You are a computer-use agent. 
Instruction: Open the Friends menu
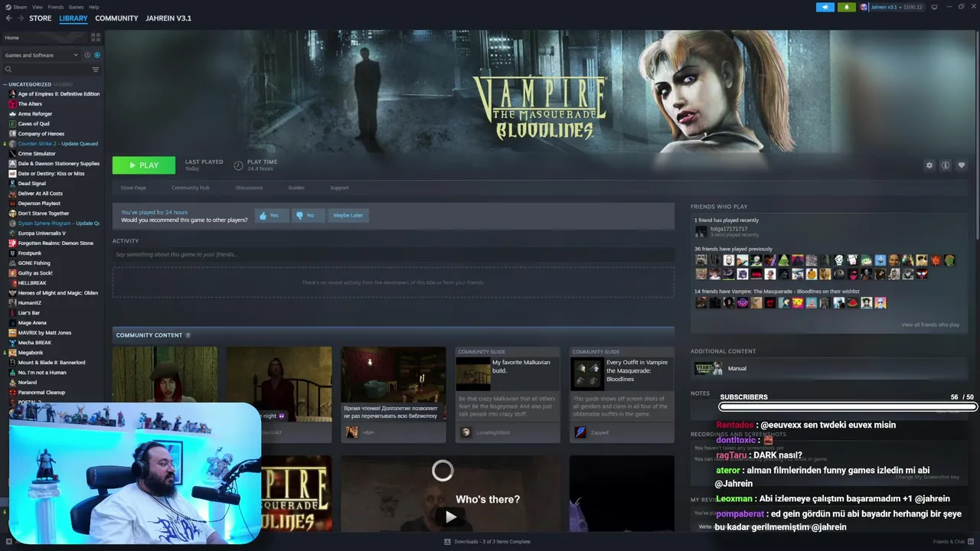click(x=56, y=7)
